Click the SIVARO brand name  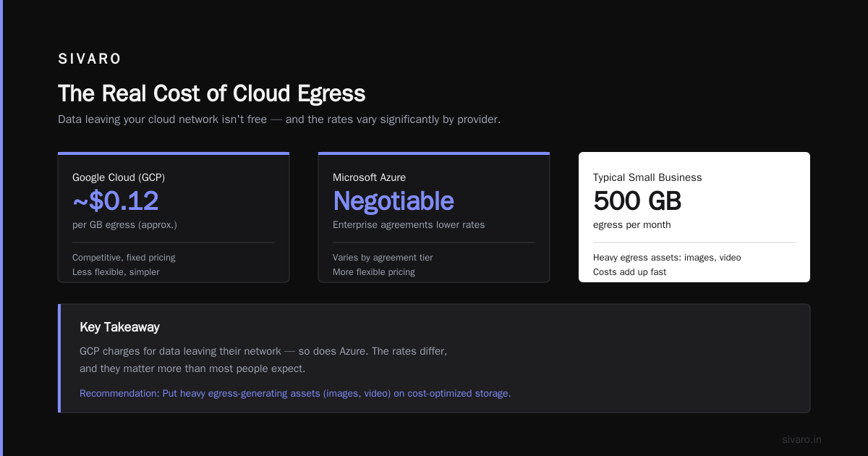pyautogui.click(x=90, y=59)
